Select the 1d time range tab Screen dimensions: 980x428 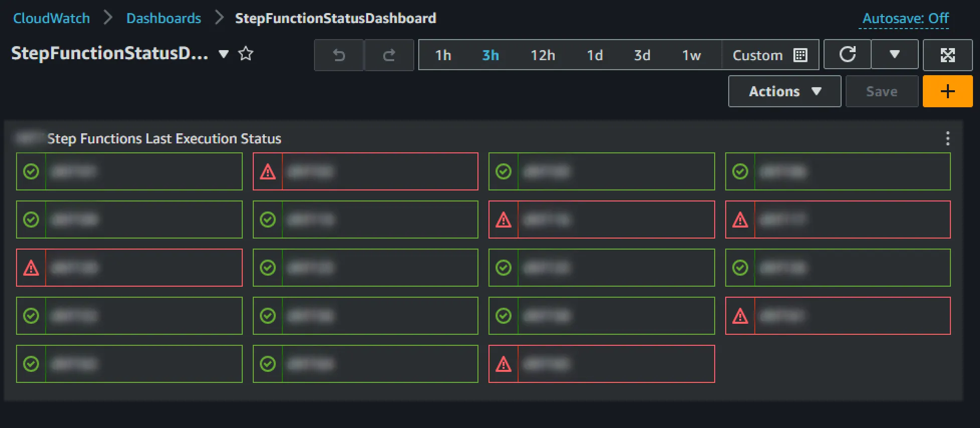pos(595,55)
